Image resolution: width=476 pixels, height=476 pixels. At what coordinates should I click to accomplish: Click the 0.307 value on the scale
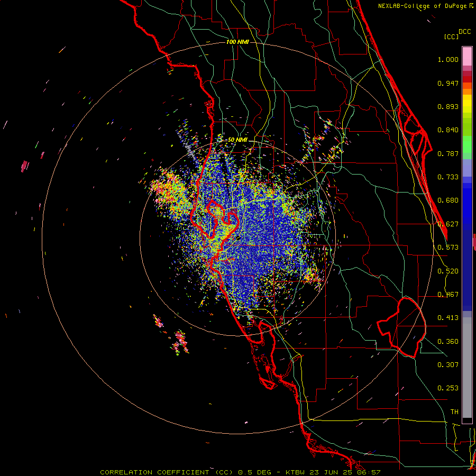coord(448,364)
